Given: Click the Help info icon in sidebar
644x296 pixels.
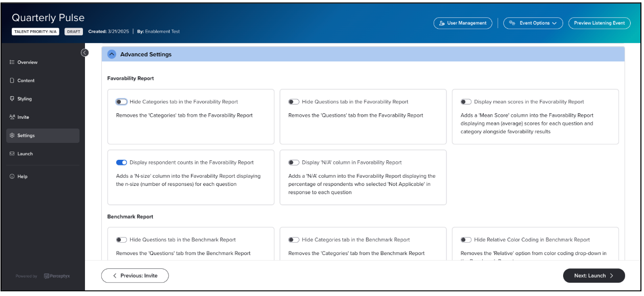Looking at the screenshot, I should click(12, 177).
